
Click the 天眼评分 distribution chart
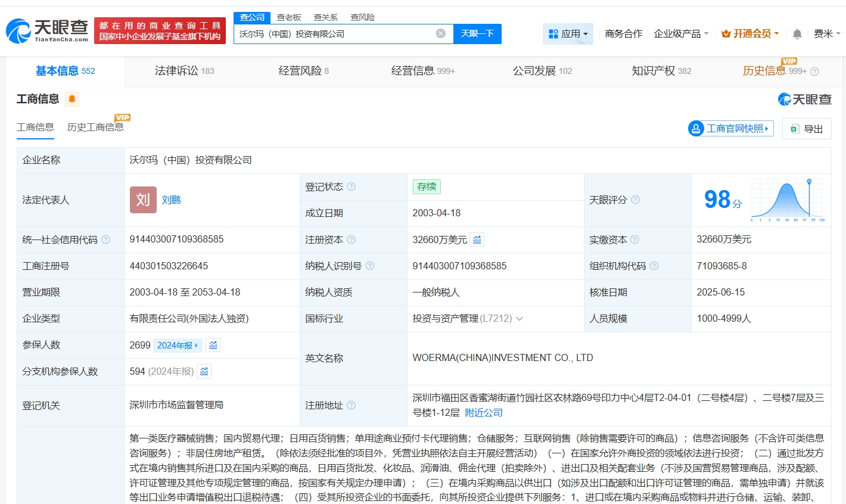pos(788,200)
